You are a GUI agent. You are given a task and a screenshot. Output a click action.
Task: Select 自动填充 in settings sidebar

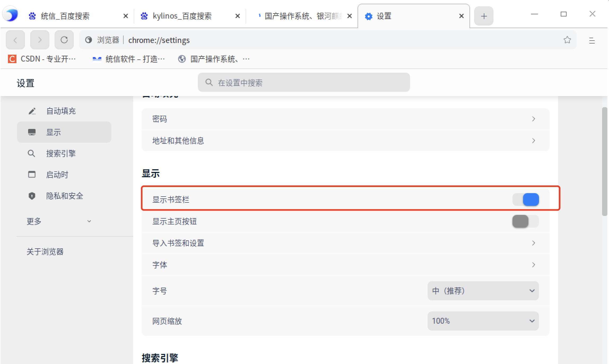pyautogui.click(x=64, y=111)
